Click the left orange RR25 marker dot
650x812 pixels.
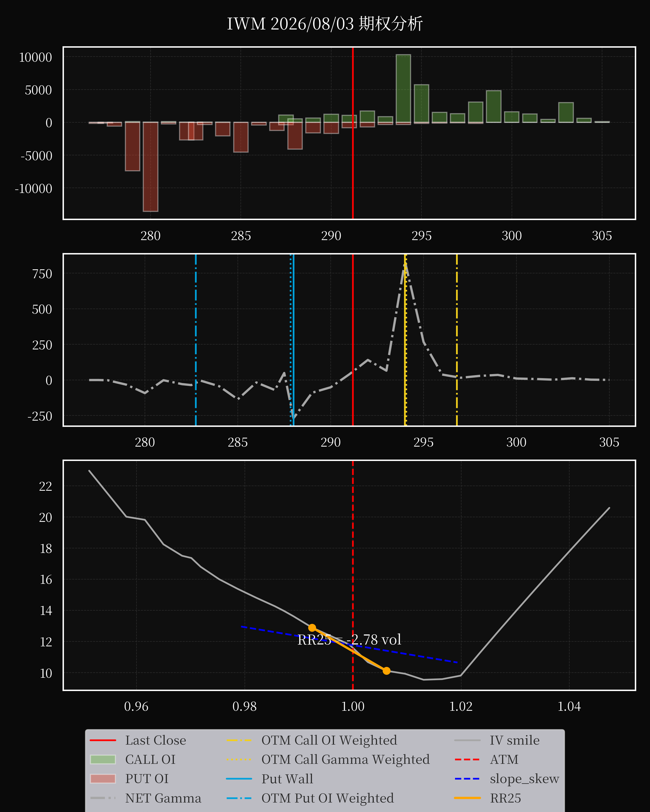(312, 627)
